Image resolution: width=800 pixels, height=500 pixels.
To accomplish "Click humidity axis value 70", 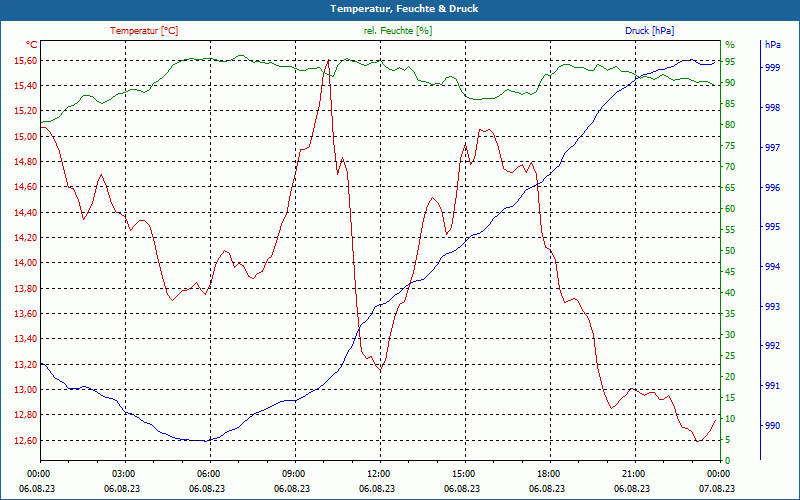I will click(x=730, y=167).
